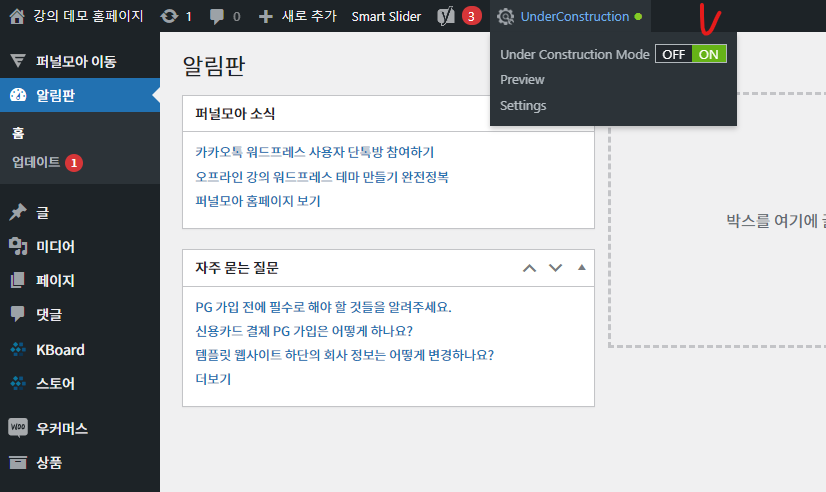826x492 pixels.
Task: Open FAQ link PG 가입 전에 필수로 해야 할 것들
Action: click(x=323, y=307)
